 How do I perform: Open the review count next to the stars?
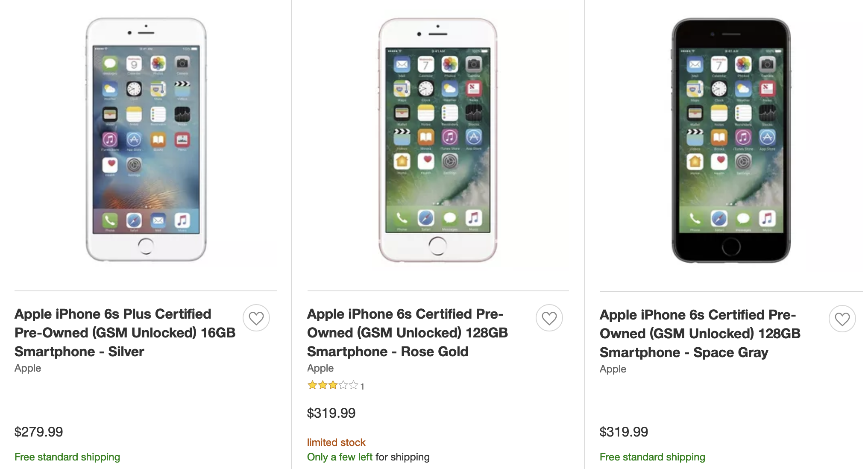(x=362, y=387)
